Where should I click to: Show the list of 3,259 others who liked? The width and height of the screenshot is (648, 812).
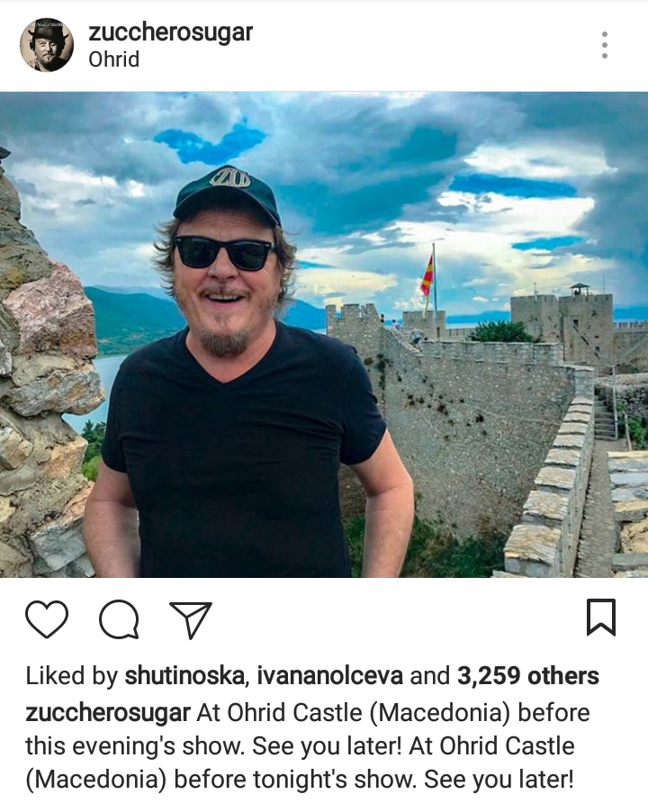pyautogui.click(x=528, y=676)
